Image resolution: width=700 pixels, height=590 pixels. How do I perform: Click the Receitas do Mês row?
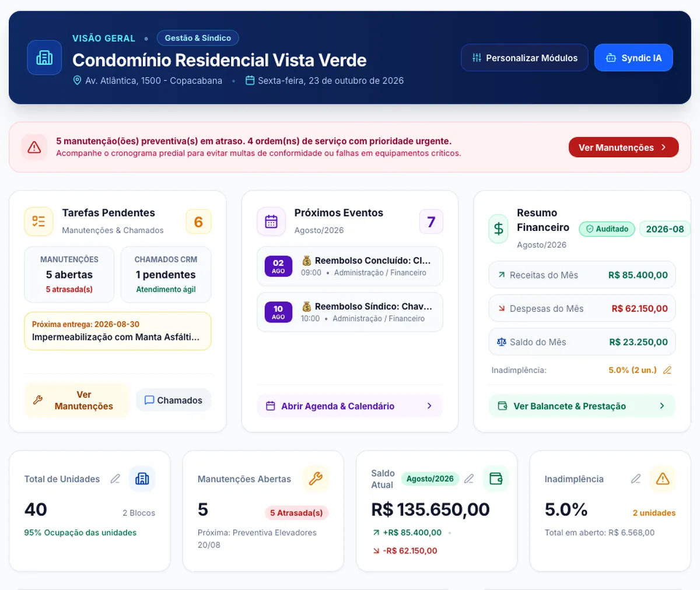582,275
